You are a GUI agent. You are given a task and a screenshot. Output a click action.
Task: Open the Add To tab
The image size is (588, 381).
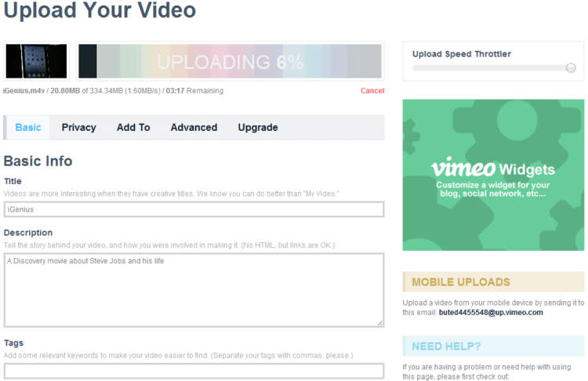(133, 128)
